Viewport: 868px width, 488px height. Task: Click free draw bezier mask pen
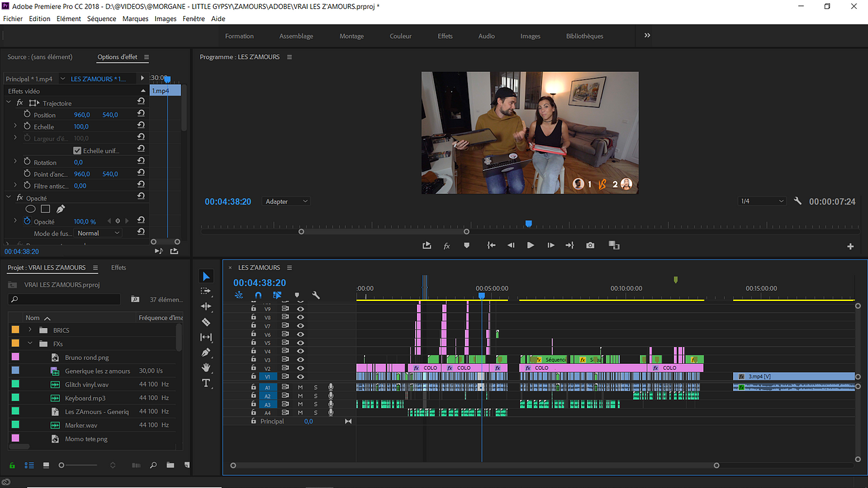click(x=60, y=209)
